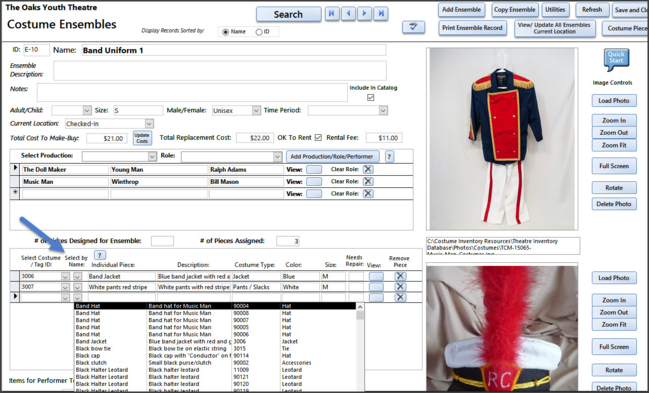This screenshot has width=649, height=393.
Task: Click the Rental Fee field
Action: tap(384, 138)
